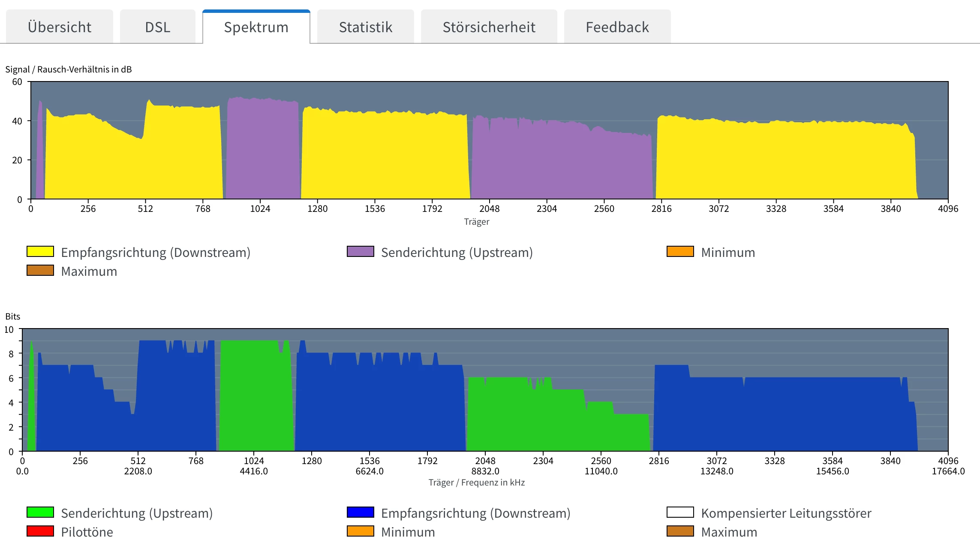Click the 'Träger / Frequenz in kHz' axis label
The width and height of the screenshot is (980, 543).
click(x=476, y=483)
